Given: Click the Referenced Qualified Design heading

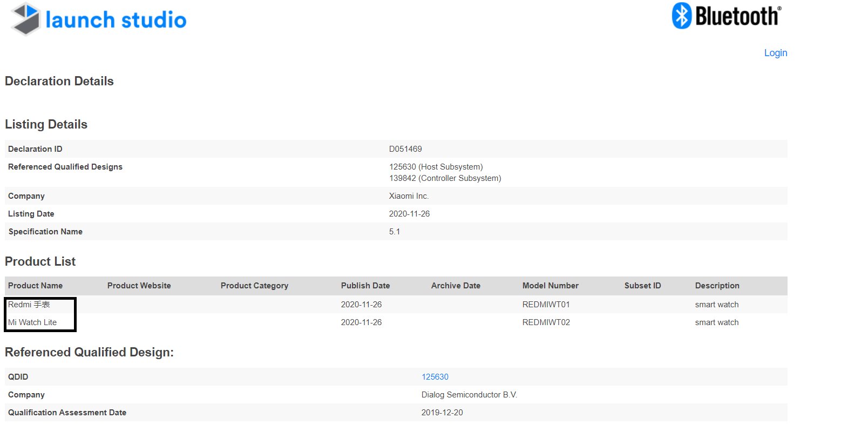Looking at the screenshot, I should coord(89,352).
